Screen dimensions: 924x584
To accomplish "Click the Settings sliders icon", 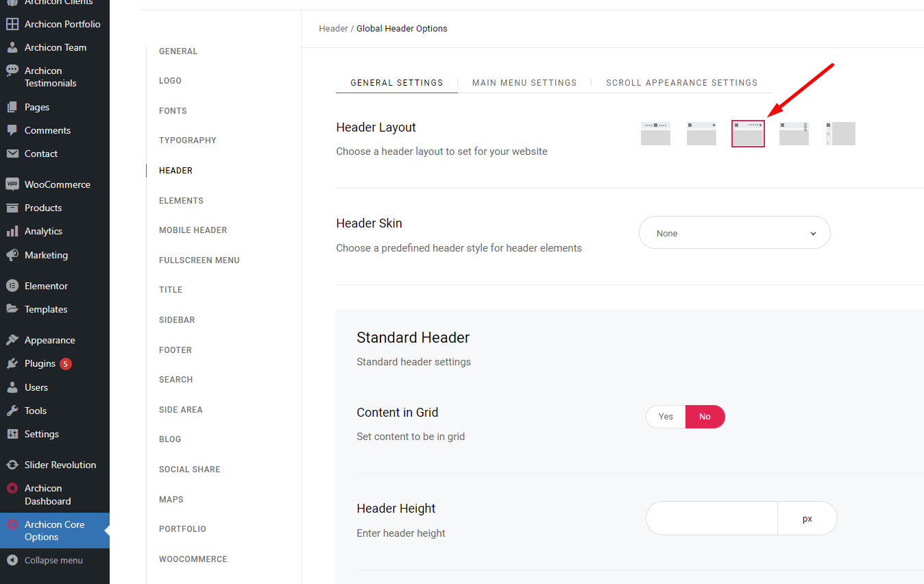I will pos(12,434).
